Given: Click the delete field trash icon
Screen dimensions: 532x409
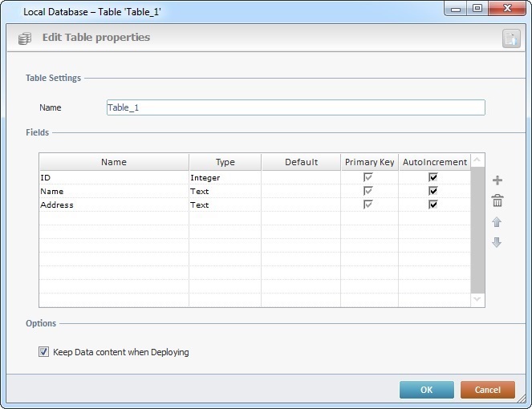Looking at the screenshot, I should (x=497, y=200).
